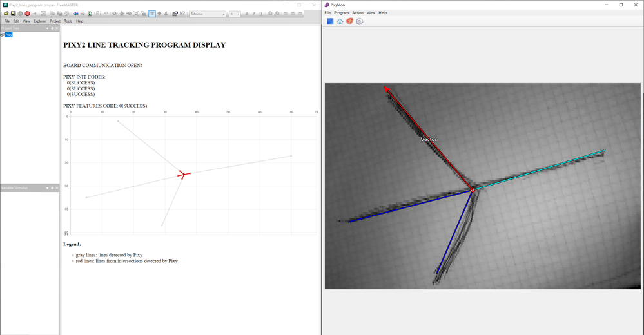Toggle underline formatting in FreeMASTER toolbar

click(x=260, y=14)
